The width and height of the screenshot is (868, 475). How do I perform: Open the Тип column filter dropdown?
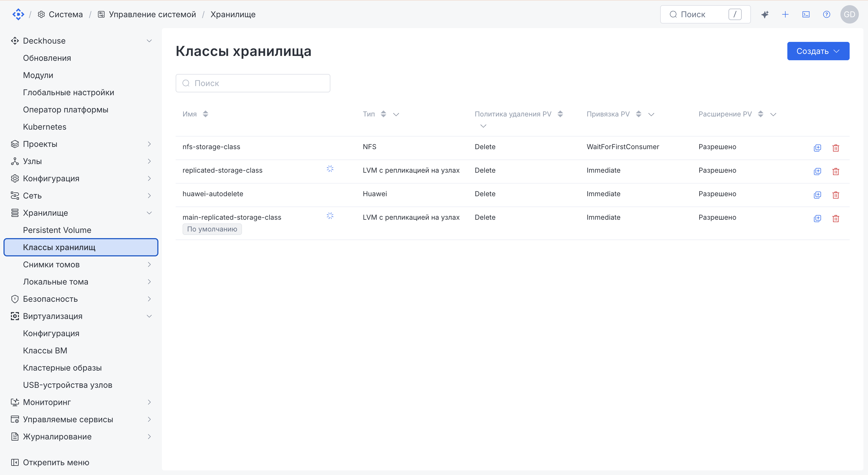point(396,114)
